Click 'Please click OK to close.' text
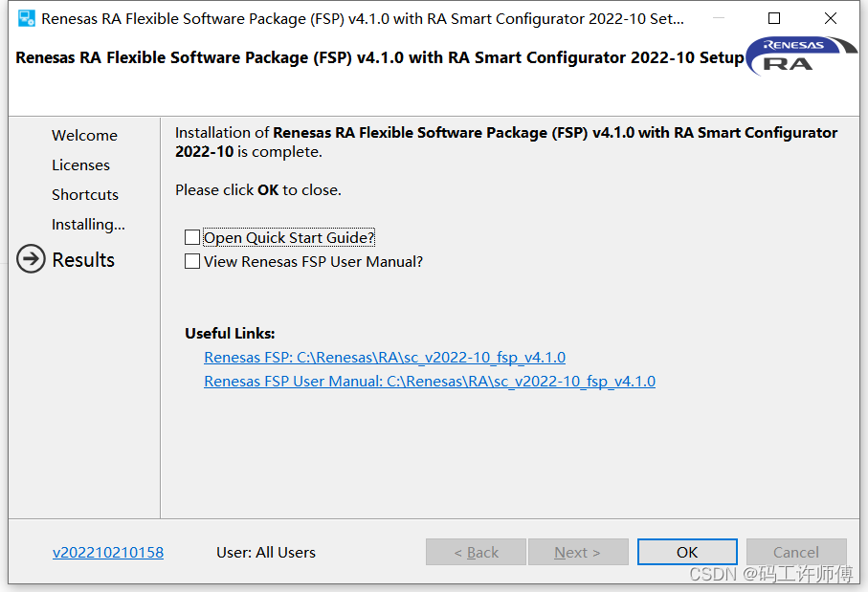Image resolution: width=868 pixels, height=592 pixels. click(x=258, y=189)
